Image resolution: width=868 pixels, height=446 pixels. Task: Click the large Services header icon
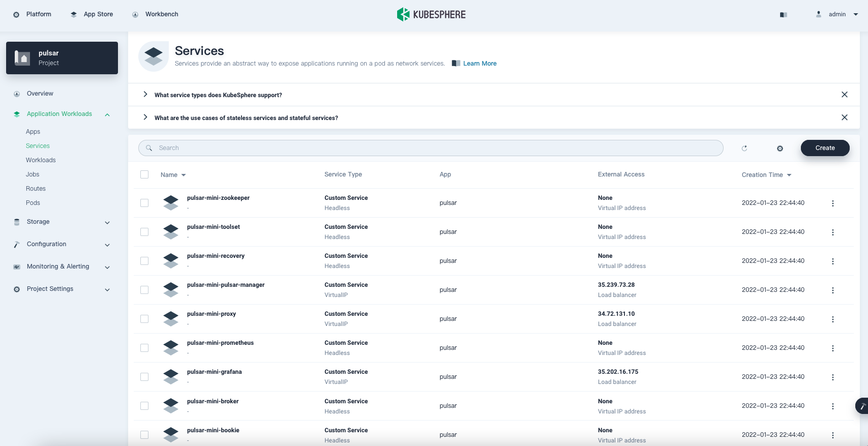tap(154, 56)
